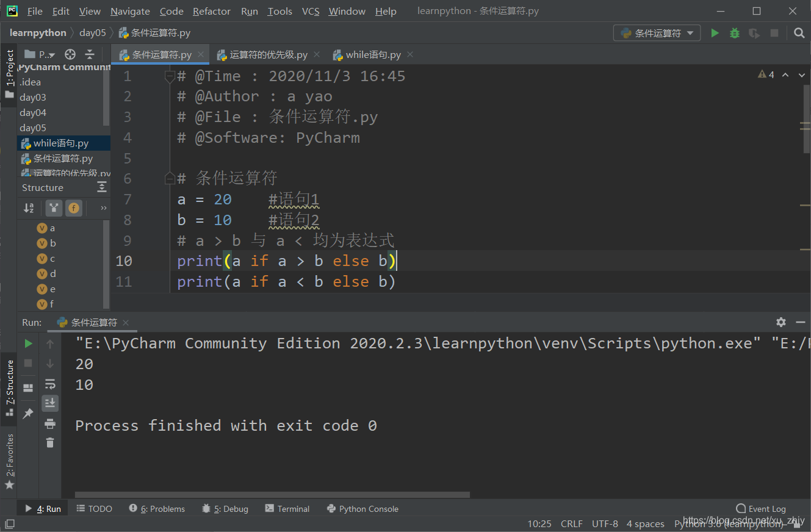
Task: Click UTF-8 encoding in status bar
Action: [605, 523]
